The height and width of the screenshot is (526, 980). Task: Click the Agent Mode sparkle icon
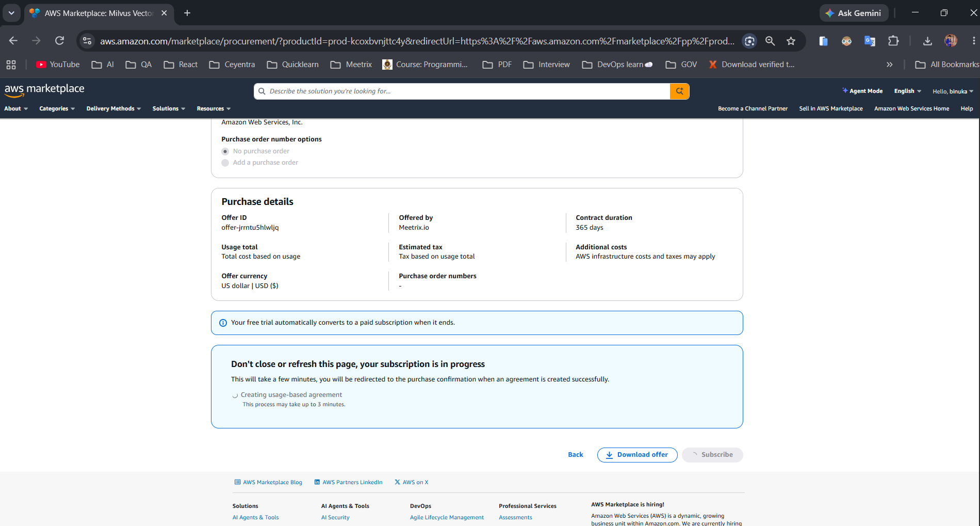(x=845, y=90)
